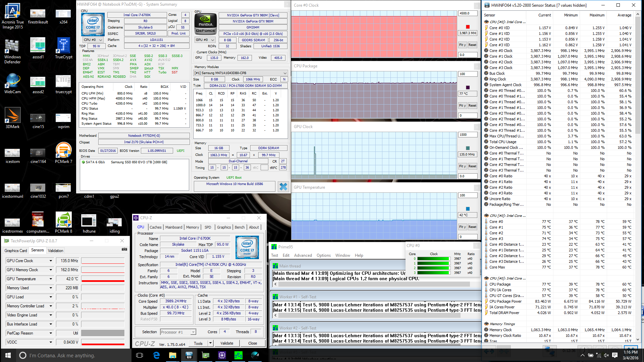Expand the Memory Modules Samsung dropdown
644x362 pixels.
point(240,73)
